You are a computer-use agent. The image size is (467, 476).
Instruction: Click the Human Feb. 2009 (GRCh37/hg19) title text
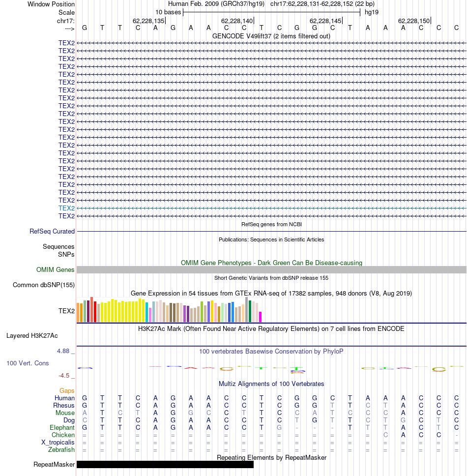[x=216, y=4]
